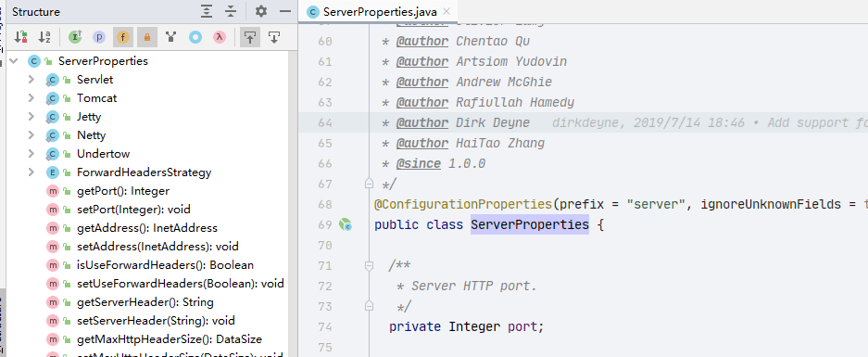
Task: Enable Autoscroll from Source
Action: coord(274,37)
